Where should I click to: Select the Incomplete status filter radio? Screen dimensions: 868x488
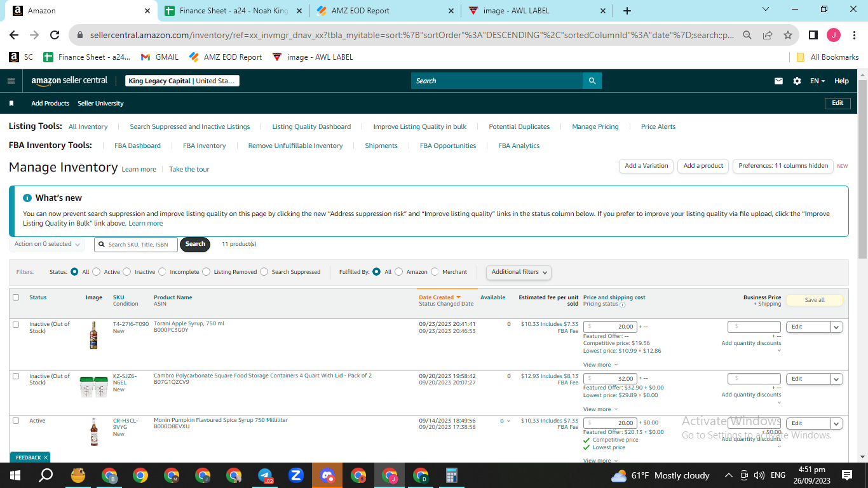click(162, 272)
